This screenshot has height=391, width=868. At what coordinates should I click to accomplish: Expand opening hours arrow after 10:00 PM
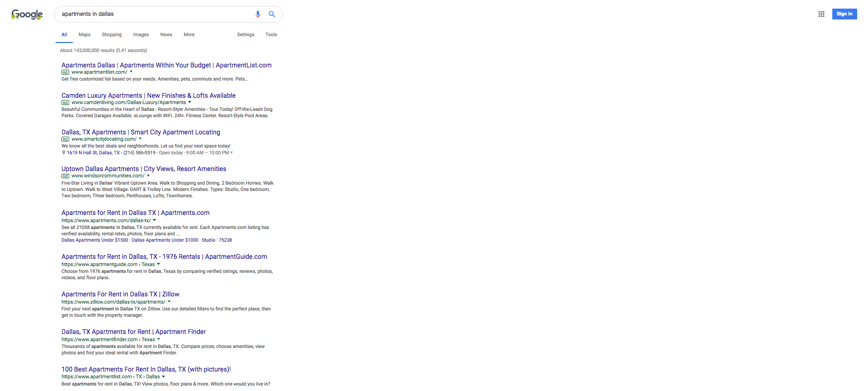(x=231, y=153)
